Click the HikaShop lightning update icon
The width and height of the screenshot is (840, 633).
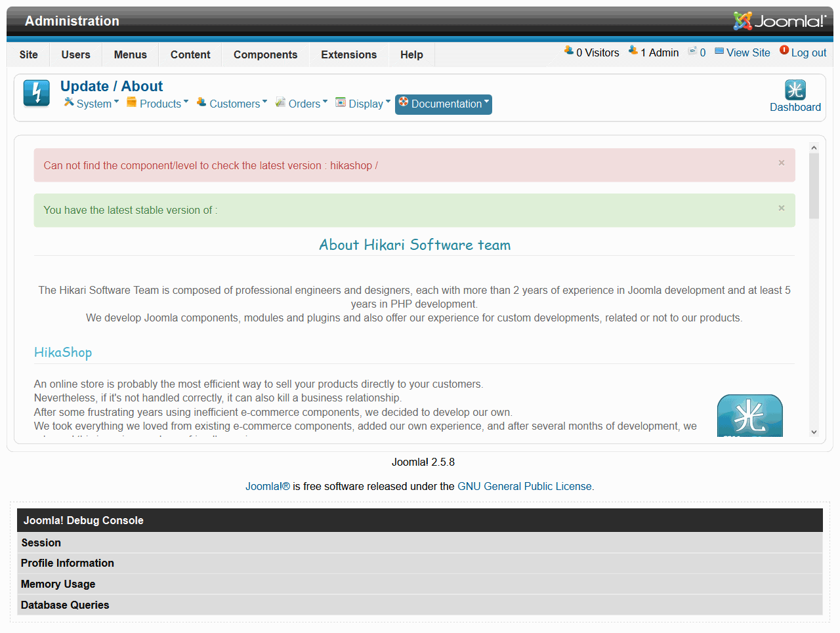click(x=37, y=92)
